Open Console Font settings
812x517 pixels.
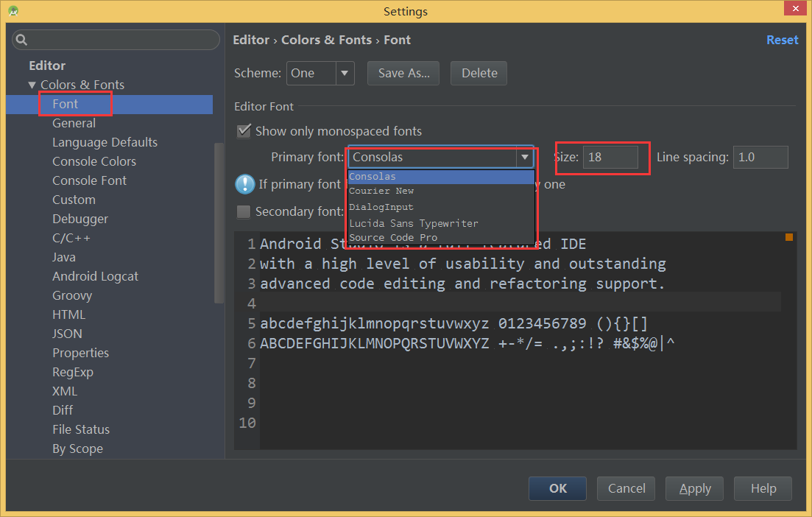click(89, 180)
